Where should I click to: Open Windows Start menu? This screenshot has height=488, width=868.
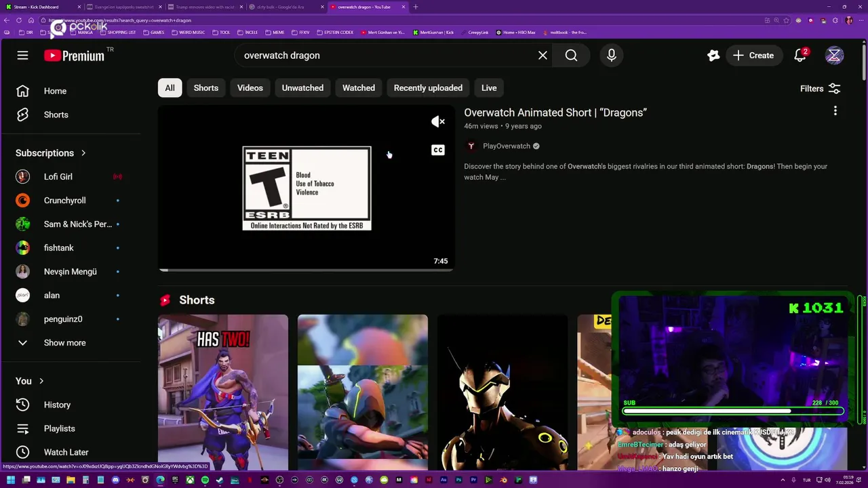tap(11, 480)
